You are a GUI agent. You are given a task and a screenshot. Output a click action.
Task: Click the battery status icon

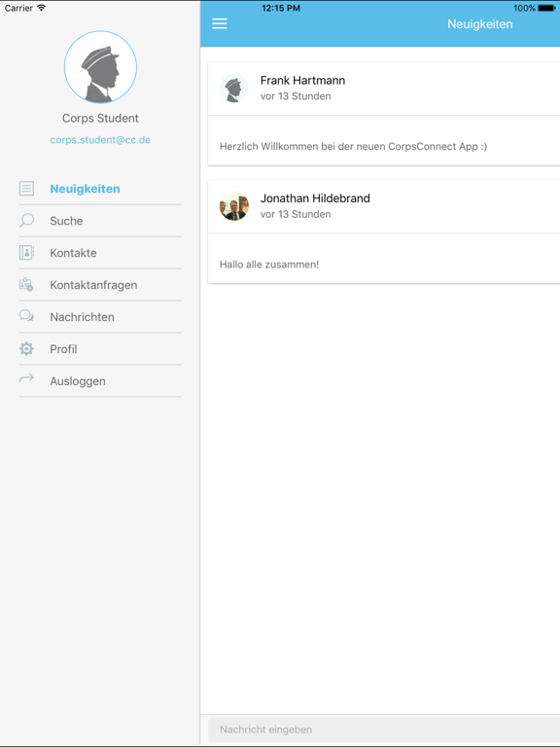[546, 8]
